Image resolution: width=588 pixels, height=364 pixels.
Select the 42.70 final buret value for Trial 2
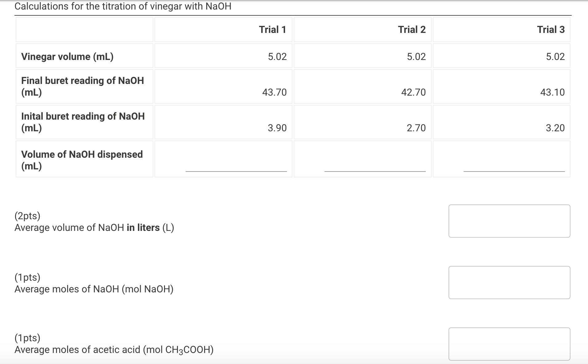coord(413,92)
